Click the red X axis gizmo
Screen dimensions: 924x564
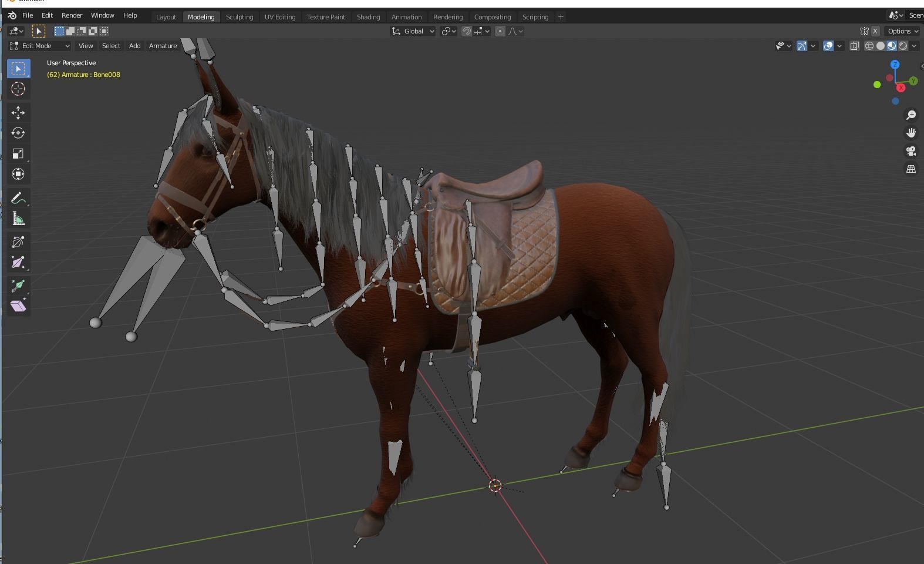[x=901, y=88]
